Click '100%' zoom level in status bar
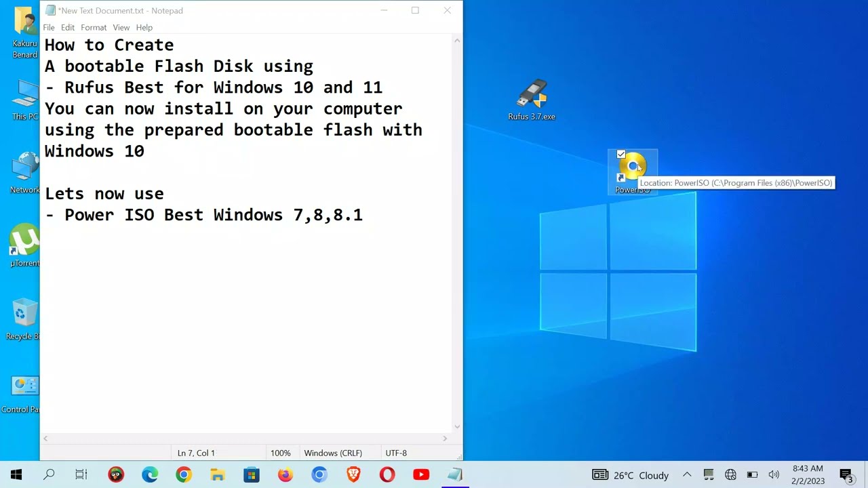This screenshot has height=488, width=868. coord(280,453)
